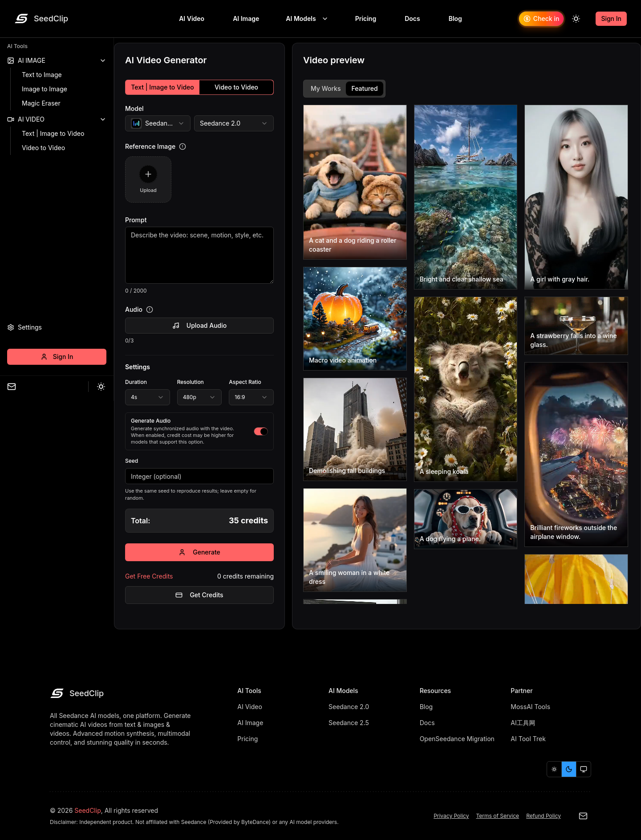
Task: Click the SeedClip logo in the header
Action: (x=41, y=19)
